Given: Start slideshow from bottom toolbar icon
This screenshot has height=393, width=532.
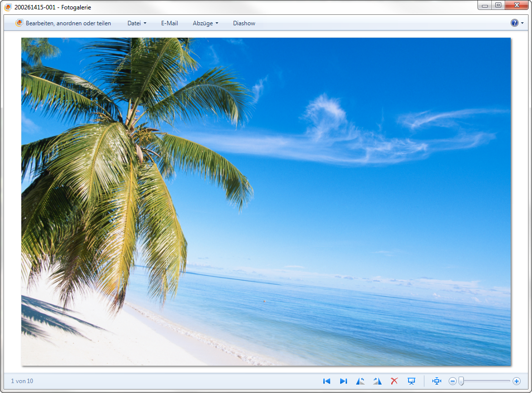Looking at the screenshot, I should click(x=411, y=381).
